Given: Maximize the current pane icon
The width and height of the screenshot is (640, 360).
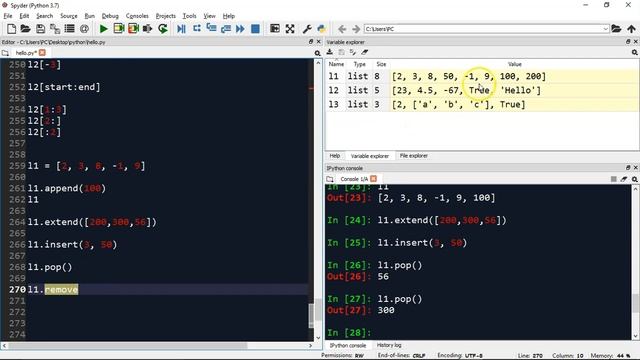Looking at the screenshot, I should tap(275, 29).
